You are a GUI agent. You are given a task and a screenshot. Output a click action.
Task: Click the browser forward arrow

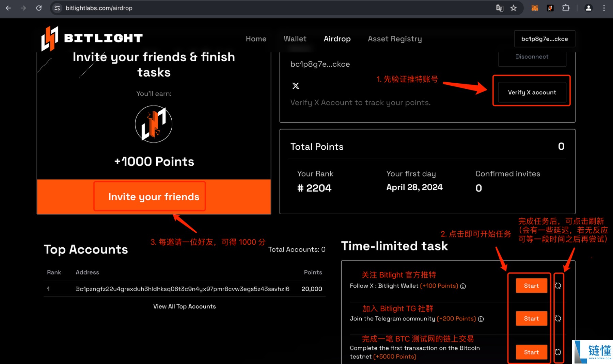point(23,8)
